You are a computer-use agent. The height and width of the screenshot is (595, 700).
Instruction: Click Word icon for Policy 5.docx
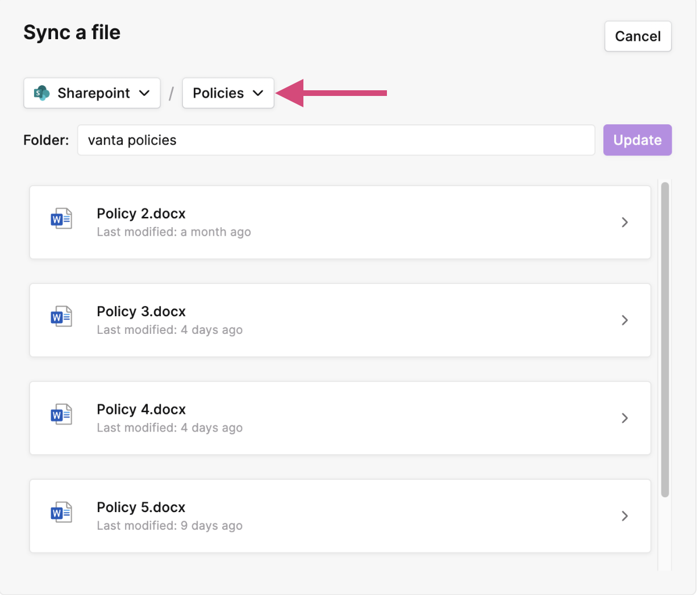click(x=61, y=512)
